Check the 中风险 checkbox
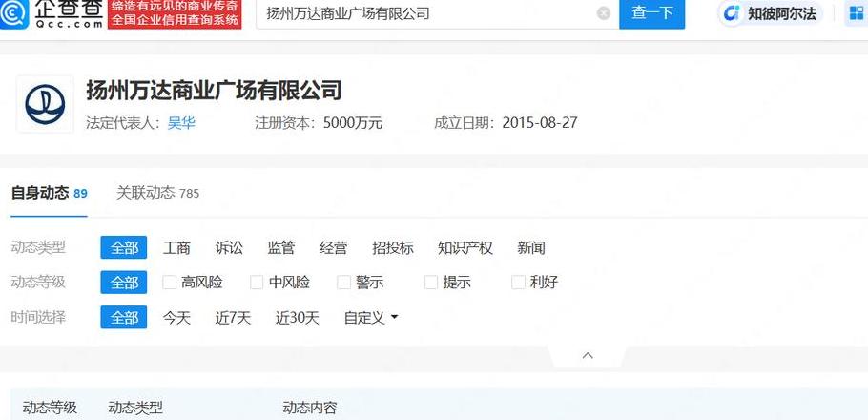 257,283
